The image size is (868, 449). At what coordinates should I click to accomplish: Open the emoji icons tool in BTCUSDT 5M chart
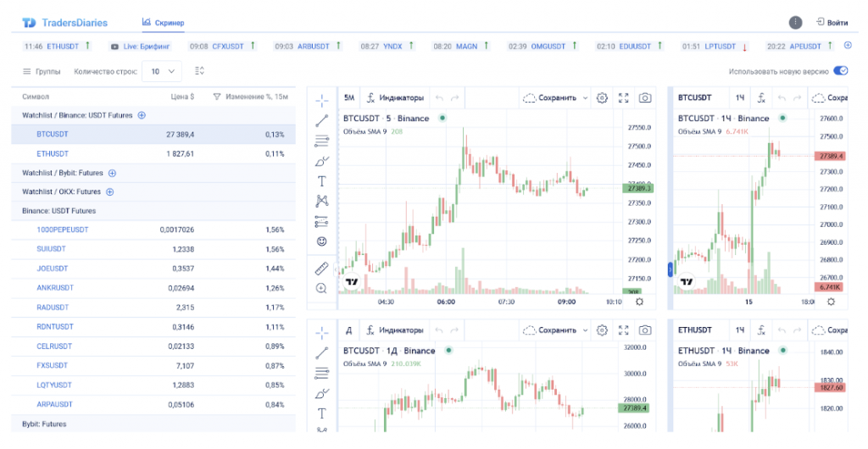click(x=321, y=241)
